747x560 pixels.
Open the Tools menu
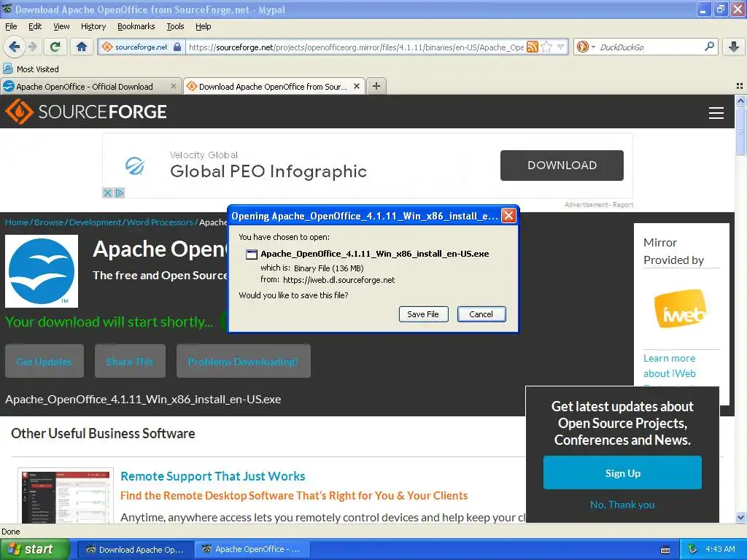coord(175,26)
